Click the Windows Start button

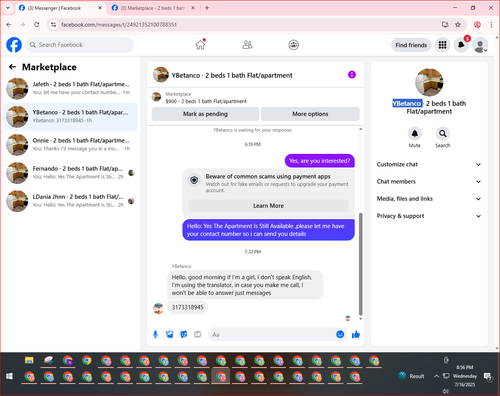9,376
